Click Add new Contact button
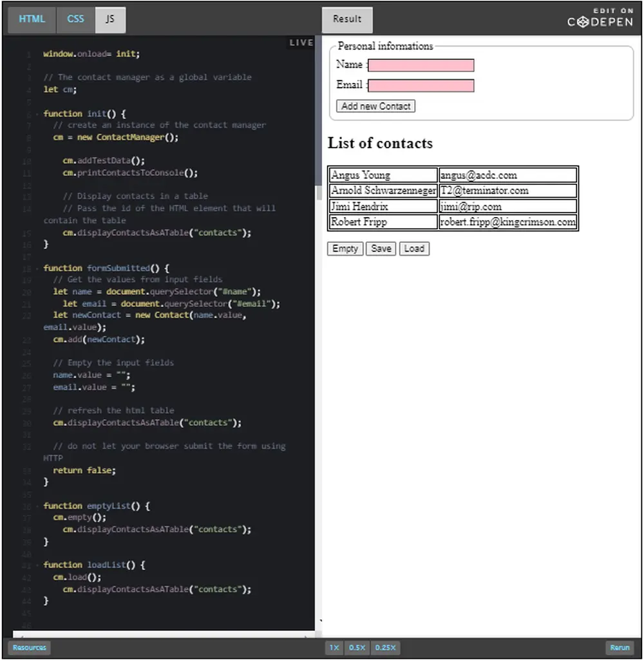The width and height of the screenshot is (644, 660). 375,106
